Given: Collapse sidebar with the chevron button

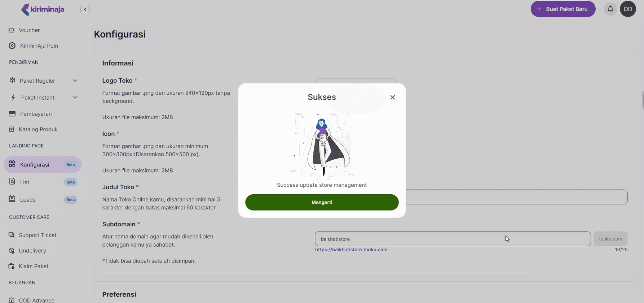Looking at the screenshot, I should click(x=85, y=9).
